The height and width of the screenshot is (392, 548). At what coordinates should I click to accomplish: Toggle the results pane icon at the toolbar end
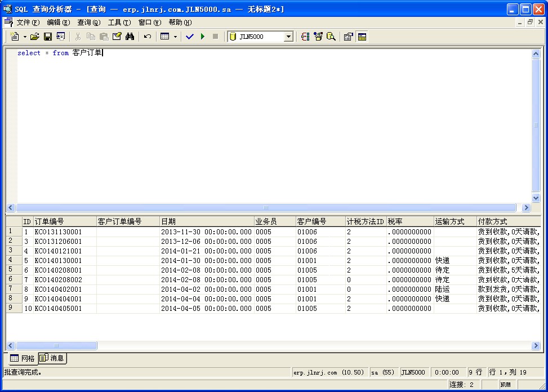[x=362, y=37]
